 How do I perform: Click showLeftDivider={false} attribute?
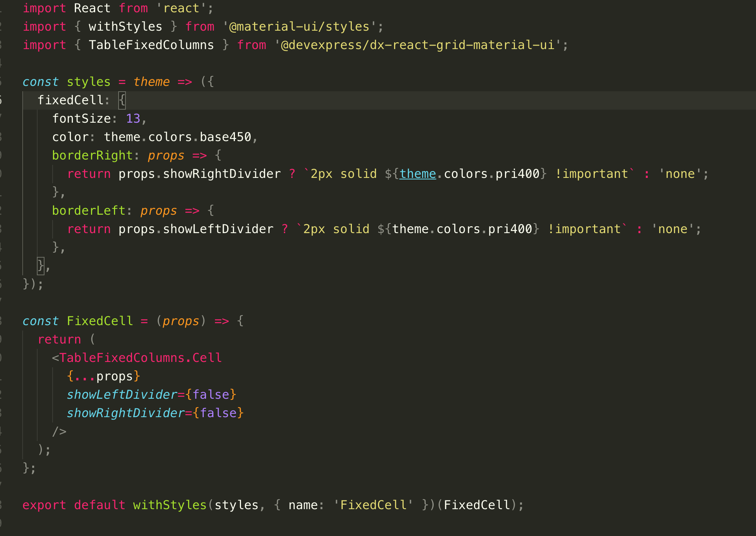[x=151, y=395]
